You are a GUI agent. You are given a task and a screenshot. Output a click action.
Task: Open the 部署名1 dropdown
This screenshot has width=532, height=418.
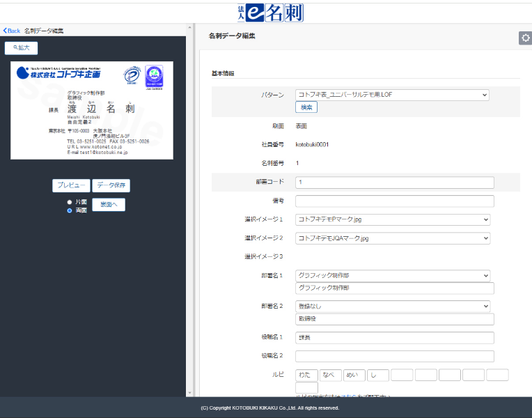point(393,276)
